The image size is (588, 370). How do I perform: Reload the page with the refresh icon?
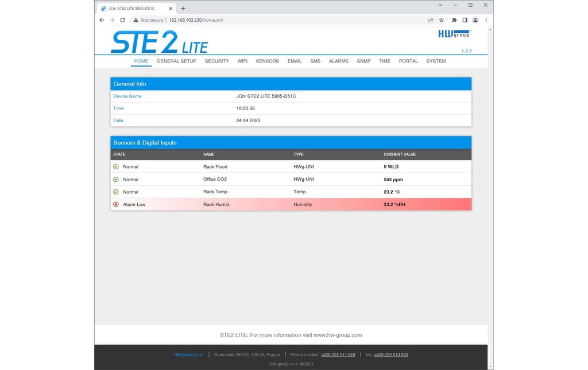[123, 20]
